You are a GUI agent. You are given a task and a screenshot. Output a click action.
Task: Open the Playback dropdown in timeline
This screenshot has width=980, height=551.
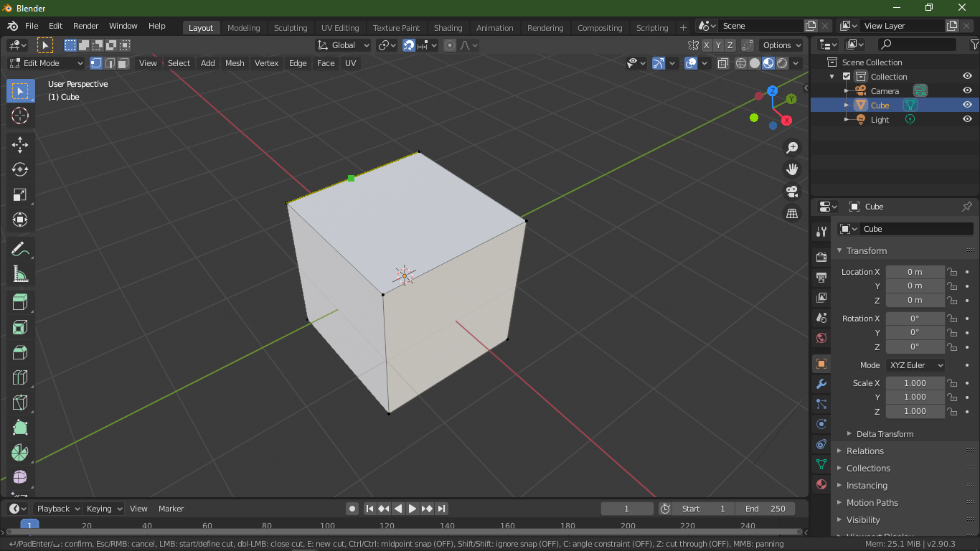[58, 509]
